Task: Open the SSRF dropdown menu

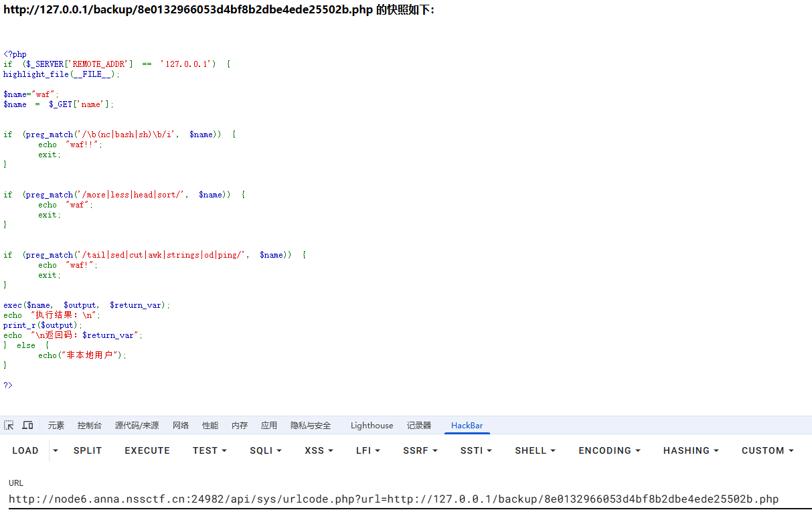Action: click(x=420, y=450)
